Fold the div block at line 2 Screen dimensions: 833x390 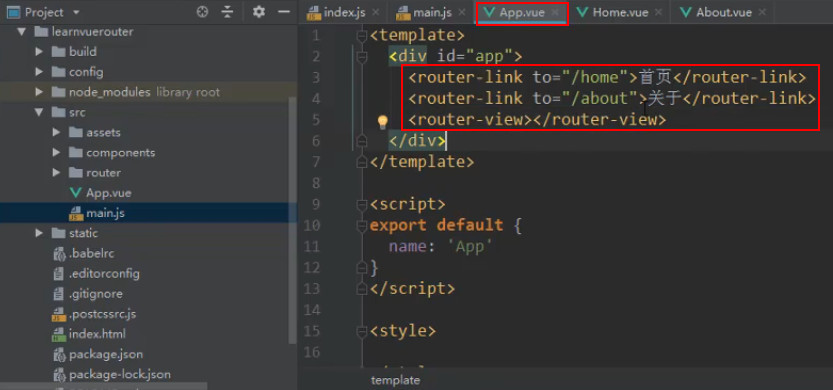(x=362, y=57)
